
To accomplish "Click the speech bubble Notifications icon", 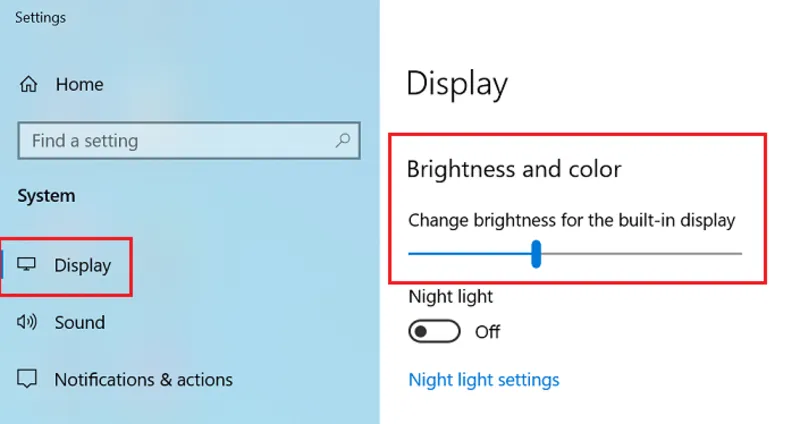I will [27, 379].
